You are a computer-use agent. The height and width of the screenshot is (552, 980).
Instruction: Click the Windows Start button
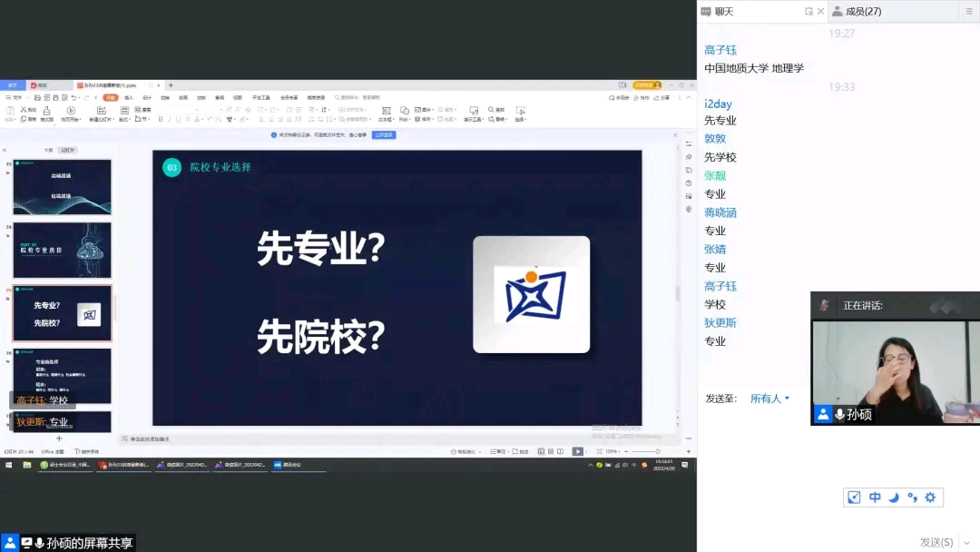point(9,465)
